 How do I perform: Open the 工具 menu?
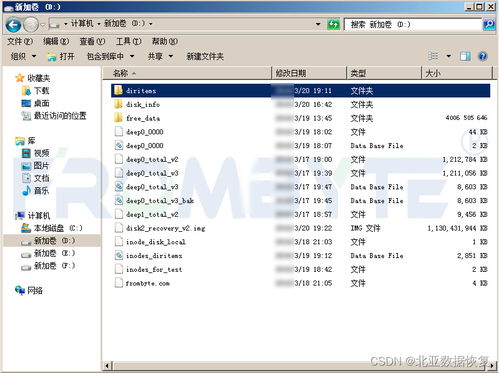[128, 41]
